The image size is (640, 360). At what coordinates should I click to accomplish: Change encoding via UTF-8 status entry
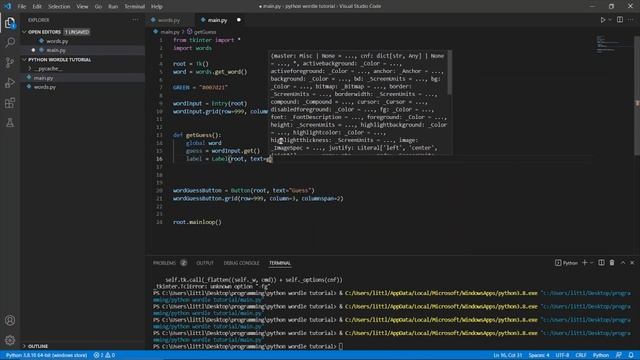(x=562, y=355)
